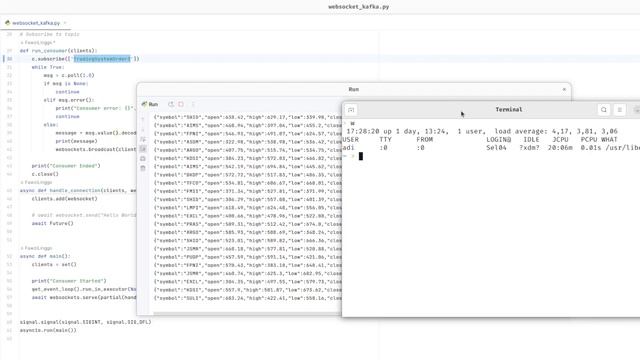Click 'print("Consumer Started")' in the editor

click(x=69, y=281)
